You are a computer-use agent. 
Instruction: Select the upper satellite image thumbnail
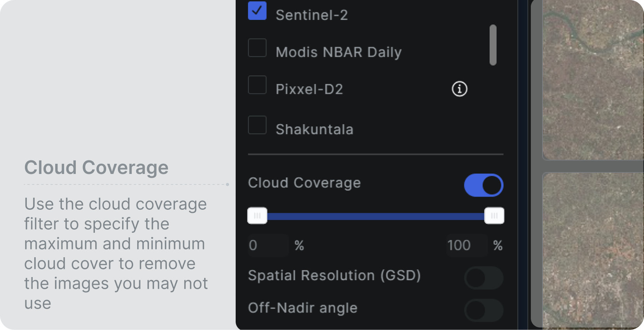click(x=593, y=80)
